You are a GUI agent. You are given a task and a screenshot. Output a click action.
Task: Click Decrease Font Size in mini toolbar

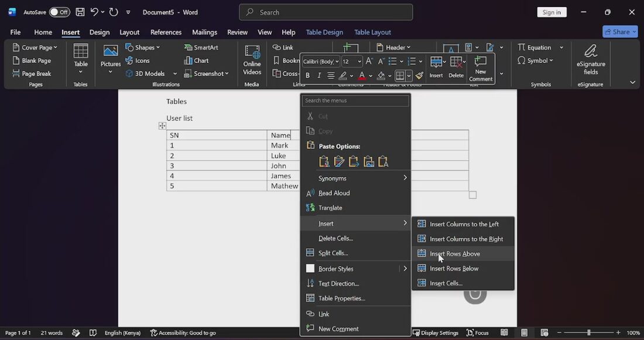click(x=381, y=61)
